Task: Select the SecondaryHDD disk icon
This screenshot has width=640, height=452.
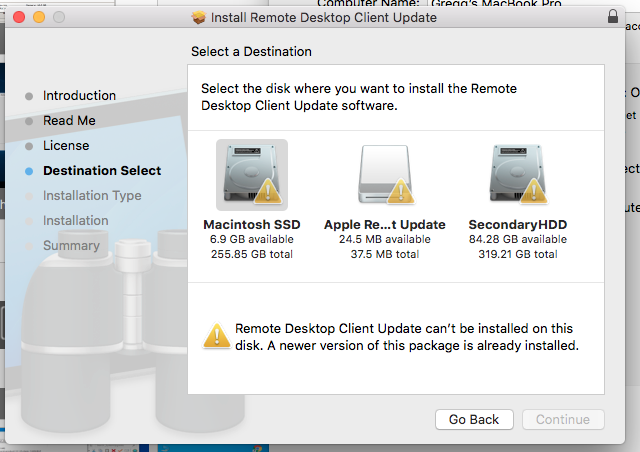Action: tap(517, 175)
